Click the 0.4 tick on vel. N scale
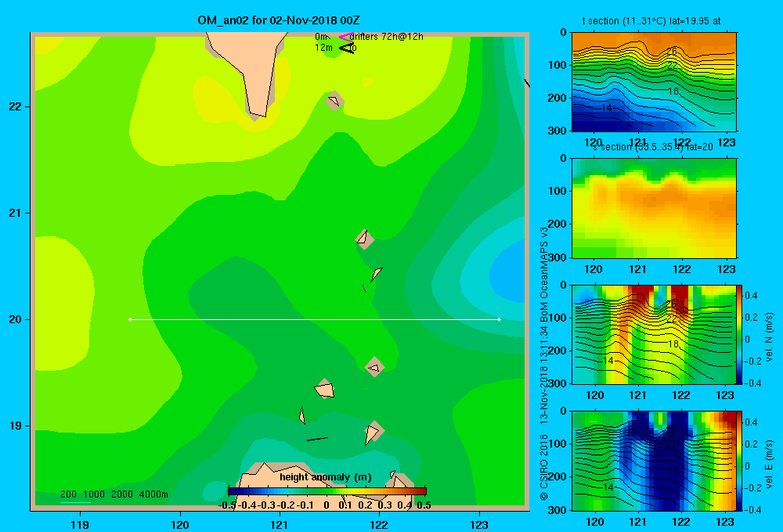Image resolution: width=783 pixels, height=532 pixels. (751, 296)
